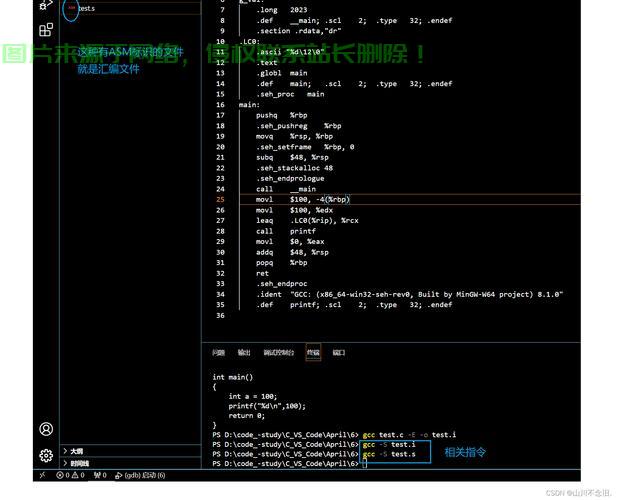Click the 'movl $100, -4(%rbp)' line
This screenshot has width=617, height=500.
pyautogui.click(x=303, y=199)
